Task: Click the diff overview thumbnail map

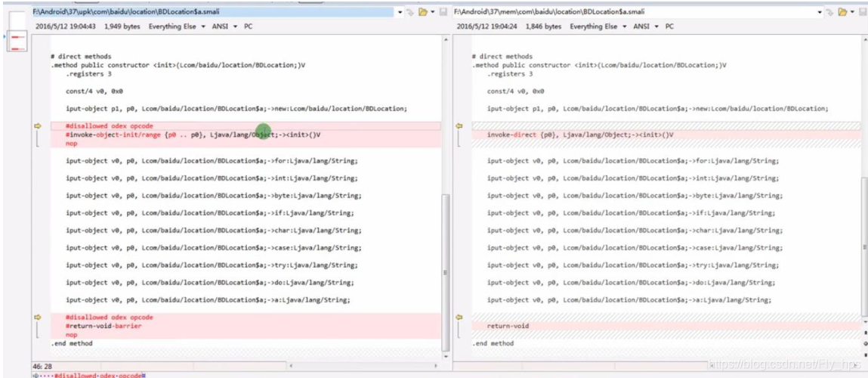Action: 18,31
